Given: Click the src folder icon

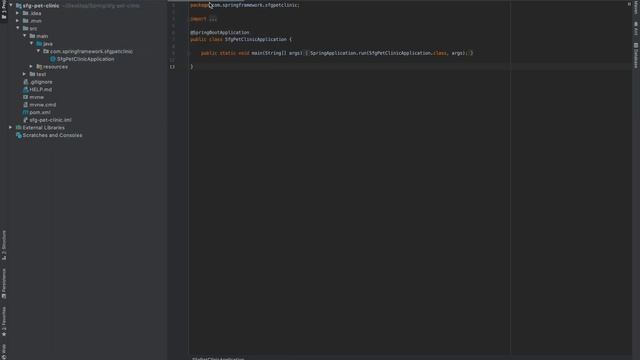Looking at the screenshot, I should click(x=26, y=28).
